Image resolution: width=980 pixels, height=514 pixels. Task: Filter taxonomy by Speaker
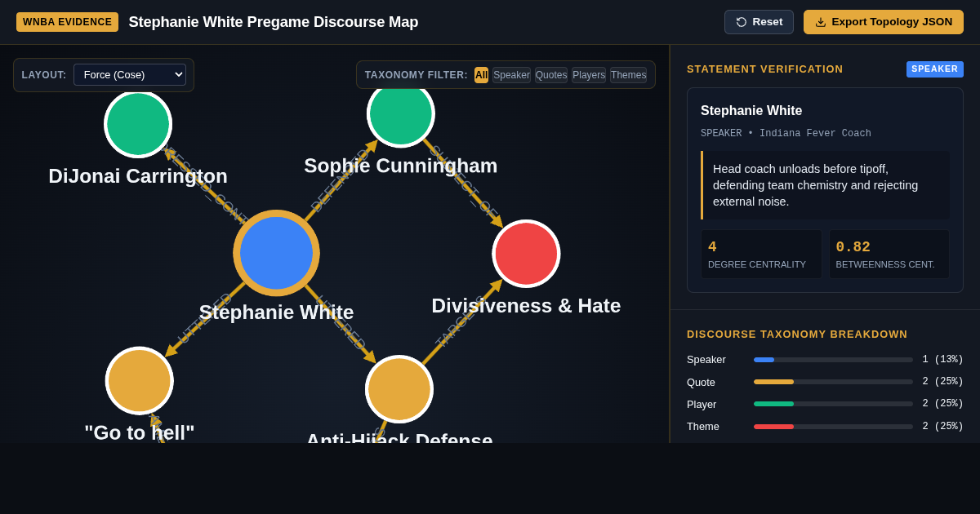tap(511, 75)
